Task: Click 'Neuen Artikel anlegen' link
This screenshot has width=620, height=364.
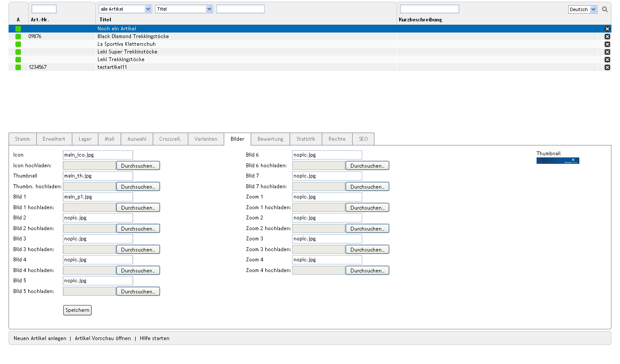Action: (x=40, y=338)
